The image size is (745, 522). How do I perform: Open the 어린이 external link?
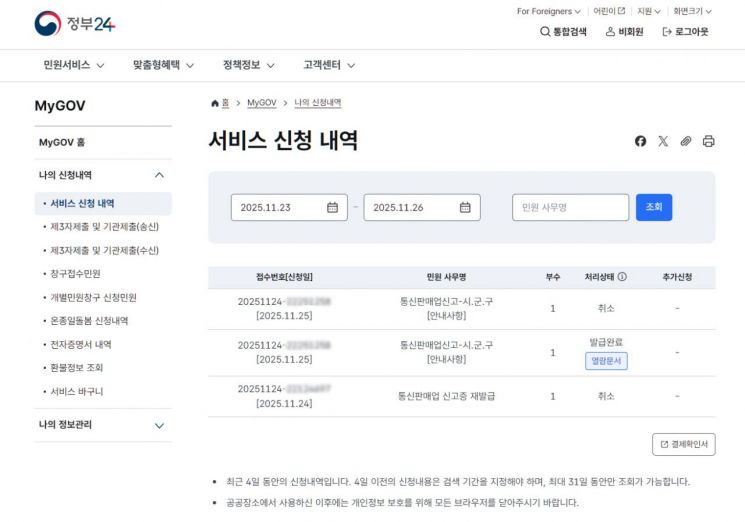609,11
